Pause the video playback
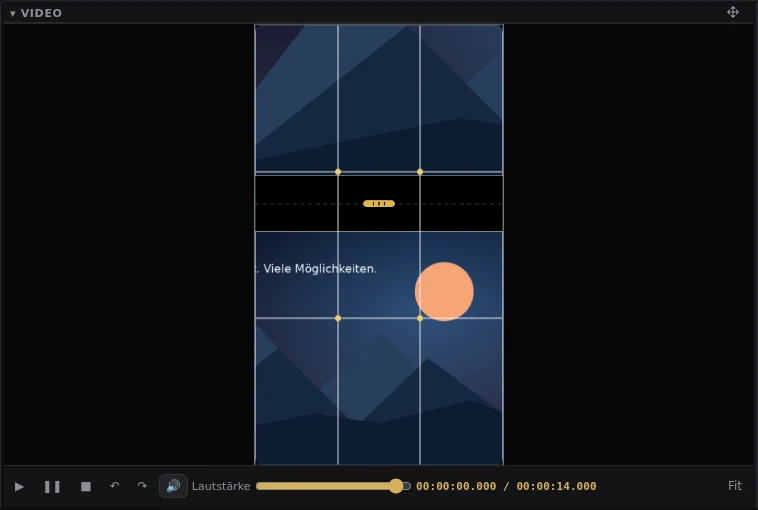The image size is (758, 510). [x=52, y=486]
